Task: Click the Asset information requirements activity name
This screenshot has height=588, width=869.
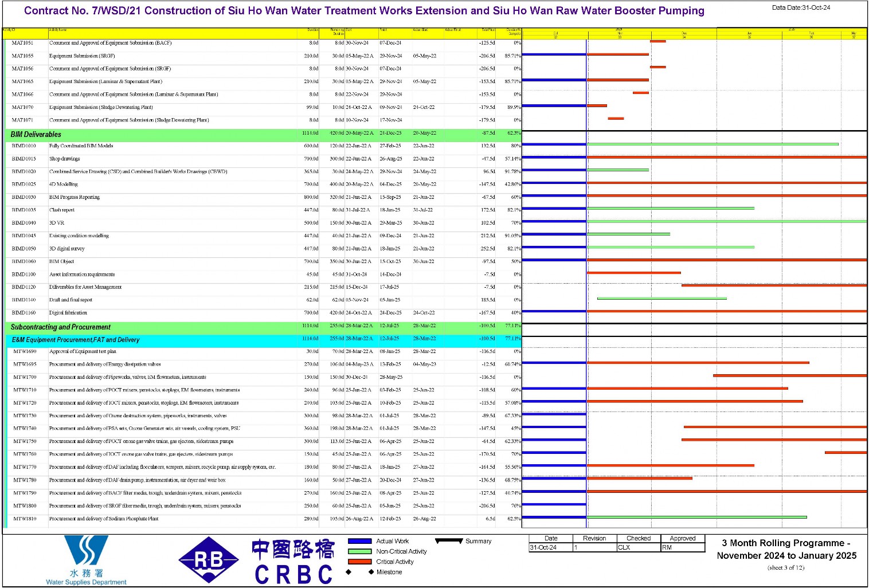Action: tap(82, 275)
